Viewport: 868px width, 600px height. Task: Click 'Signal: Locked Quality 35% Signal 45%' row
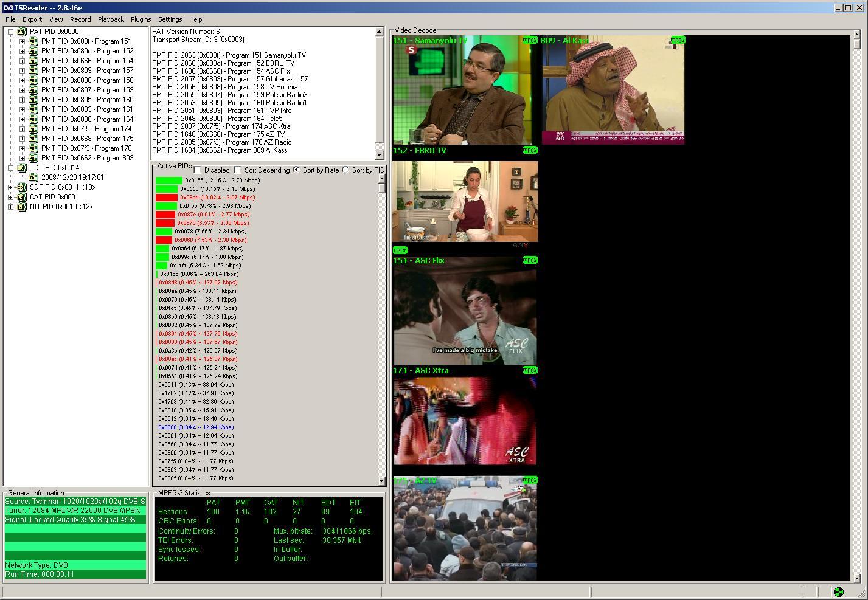tap(75, 520)
